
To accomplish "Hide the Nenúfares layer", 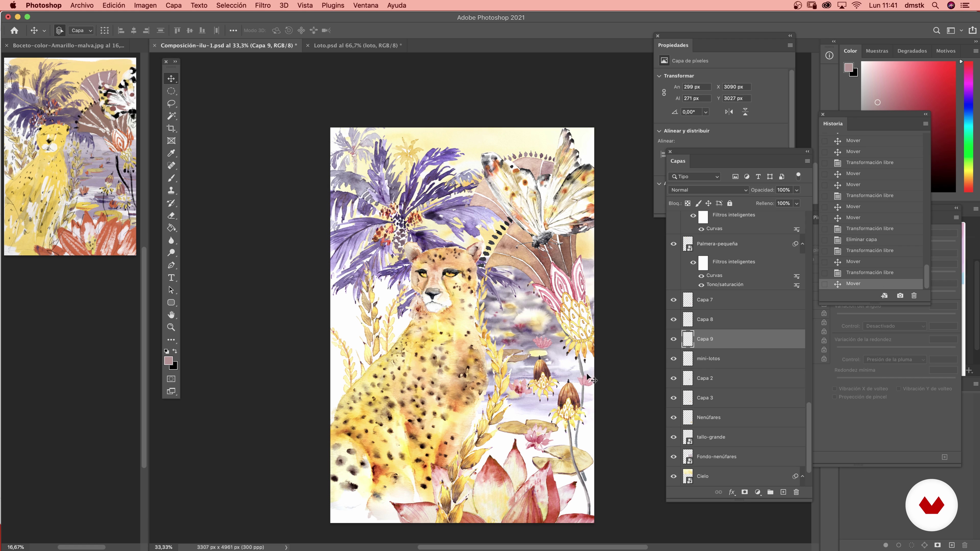I will pyautogui.click(x=674, y=418).
